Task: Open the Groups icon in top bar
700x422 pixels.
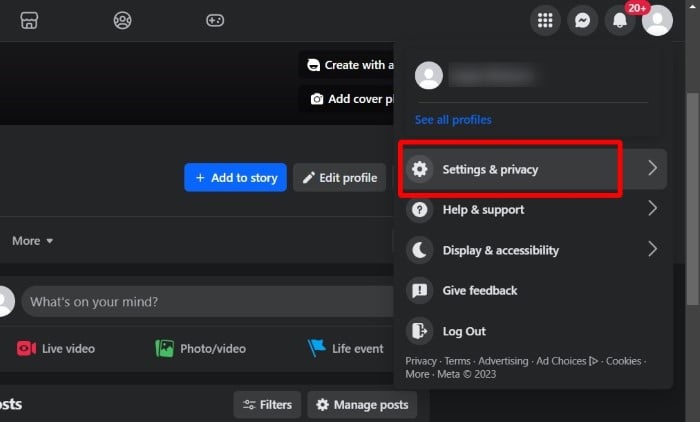Action: 122,20
